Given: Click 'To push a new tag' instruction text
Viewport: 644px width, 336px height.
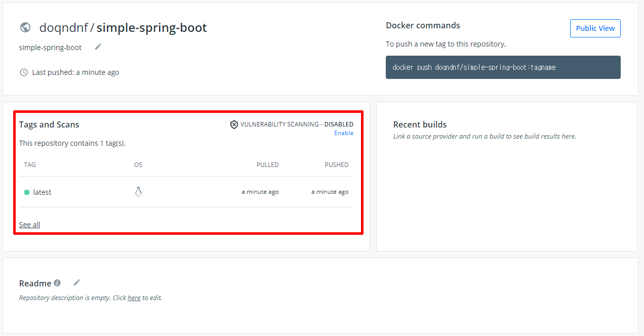Looking at the screenshot, I should point(446,44).
